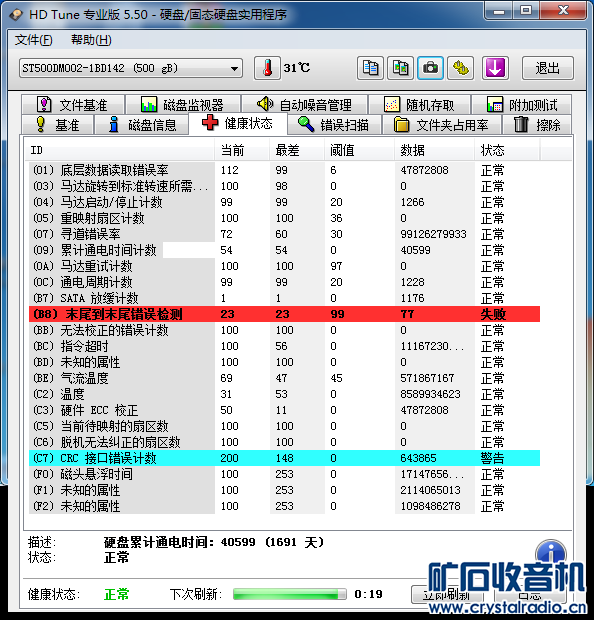Click the thermometer temperature icon

[267, 68]
